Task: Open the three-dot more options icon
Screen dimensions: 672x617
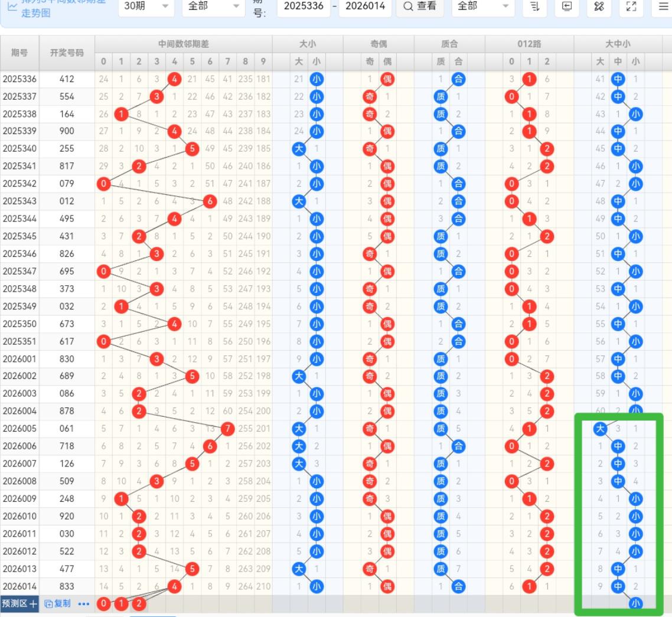Action: pos(83,603)
